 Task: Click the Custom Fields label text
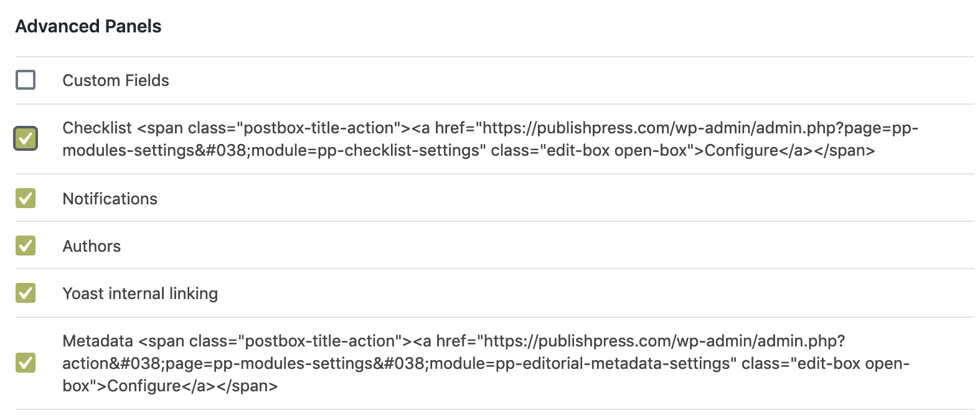point(115,80)
